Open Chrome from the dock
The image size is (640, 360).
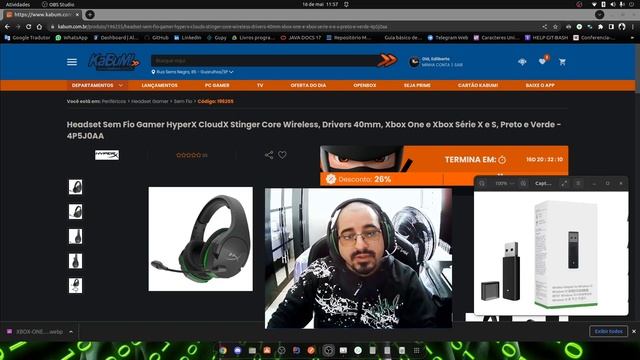click(x=223, y=350)
